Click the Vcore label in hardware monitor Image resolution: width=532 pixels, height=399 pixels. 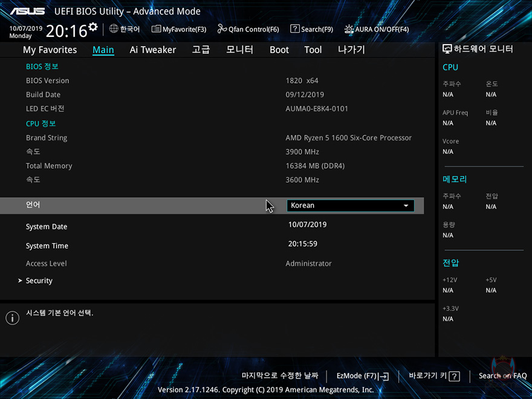pos(450,141)
